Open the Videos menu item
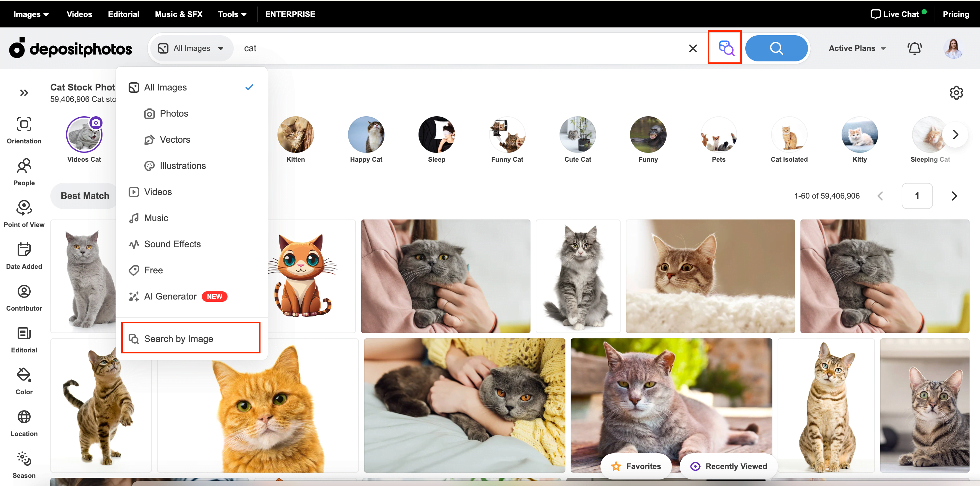Image resolution: width=980 pixels, height=486 pixels. tap(158, 191)
